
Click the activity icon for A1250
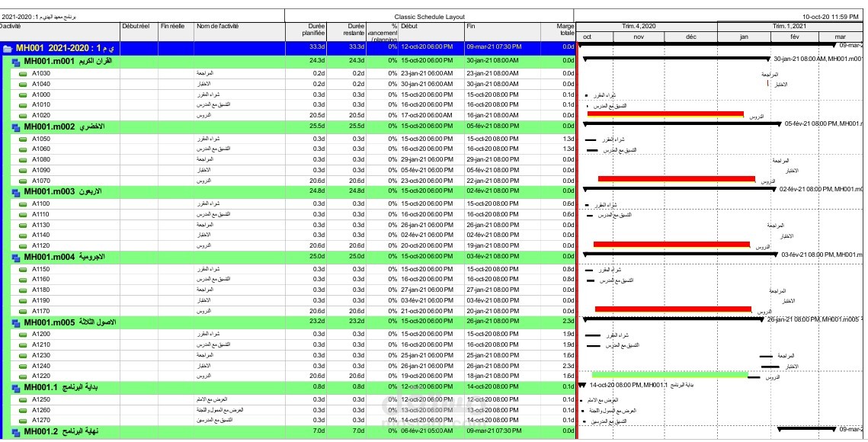point(23,399)
